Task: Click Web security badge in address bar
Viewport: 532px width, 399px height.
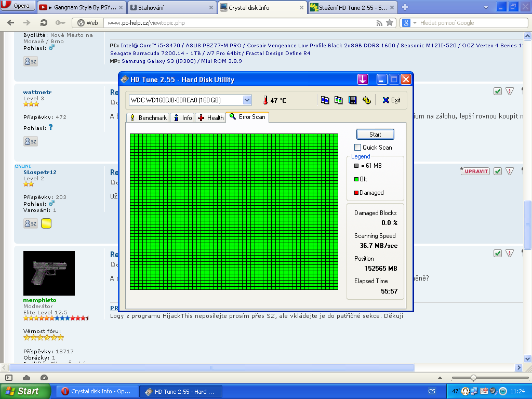Action: pos(87,23)
